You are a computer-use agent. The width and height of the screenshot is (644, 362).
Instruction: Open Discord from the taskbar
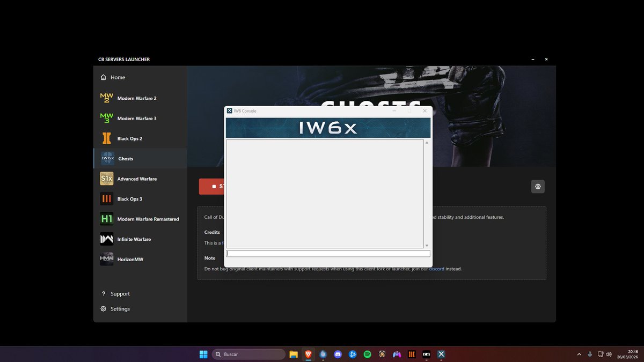338,354
